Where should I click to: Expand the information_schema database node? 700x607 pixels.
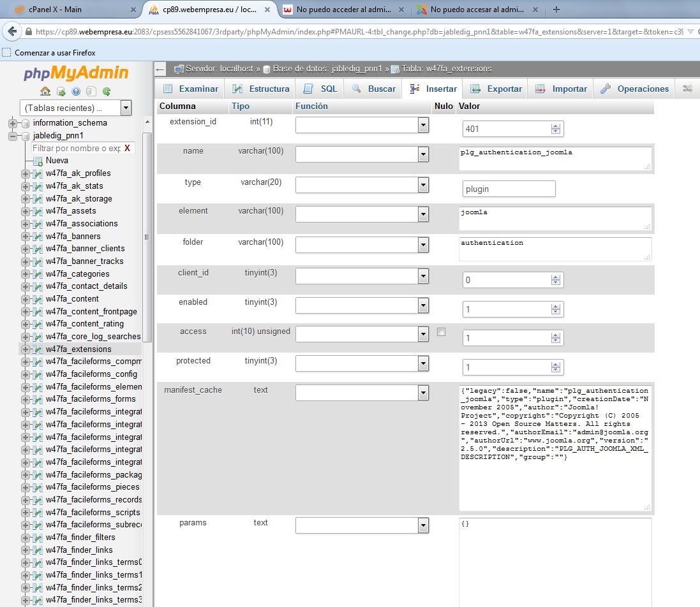(x=13, y=123)
